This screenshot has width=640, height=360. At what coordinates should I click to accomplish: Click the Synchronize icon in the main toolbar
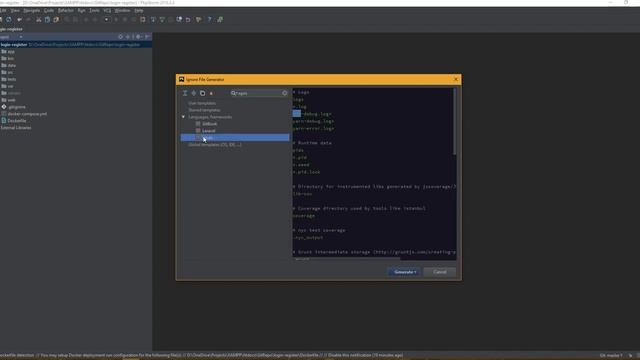[x=9, y=20]
